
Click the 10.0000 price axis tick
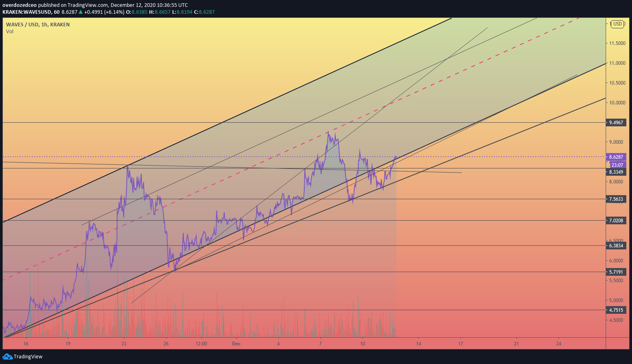tap(617, 103)
